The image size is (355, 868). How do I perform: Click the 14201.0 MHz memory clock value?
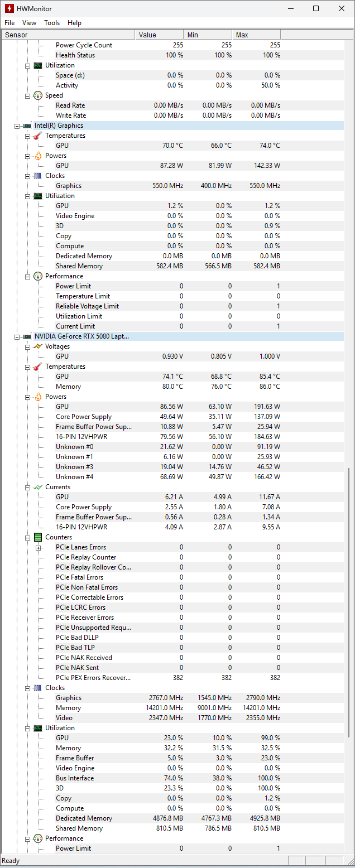point(165,708)
